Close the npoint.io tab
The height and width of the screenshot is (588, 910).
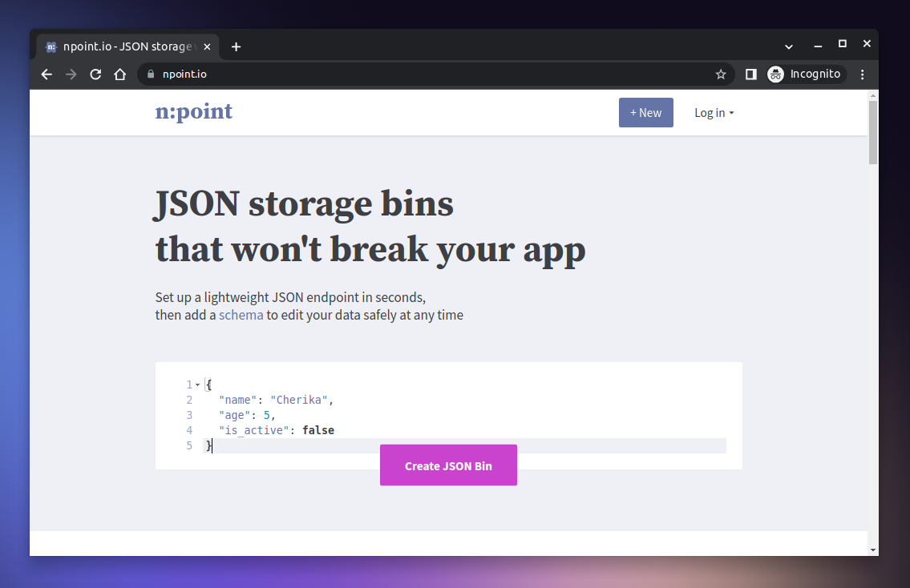[207, 47]
